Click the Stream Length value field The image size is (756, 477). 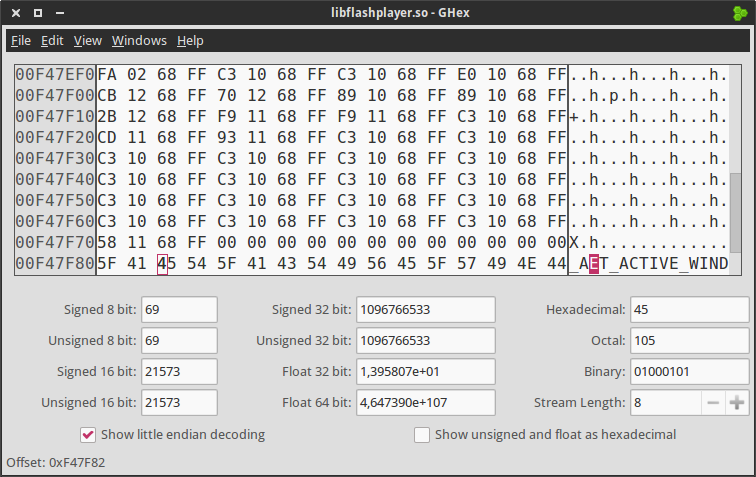pos(666,402)
